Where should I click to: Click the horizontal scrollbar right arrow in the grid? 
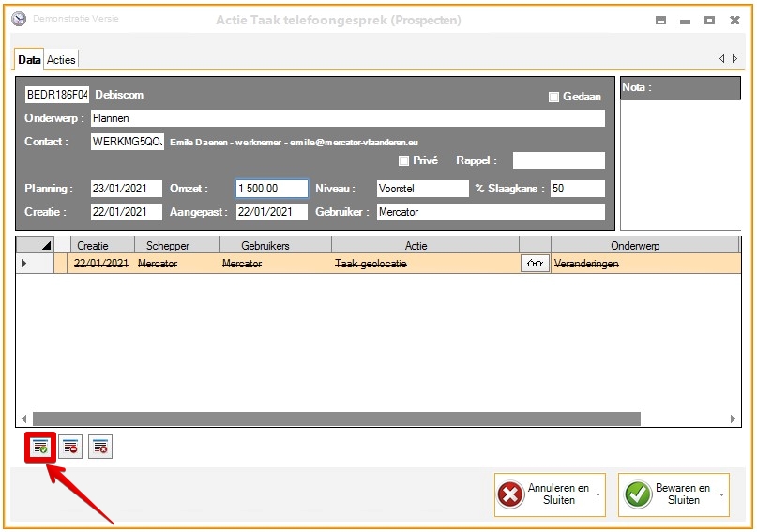point(734,419)
